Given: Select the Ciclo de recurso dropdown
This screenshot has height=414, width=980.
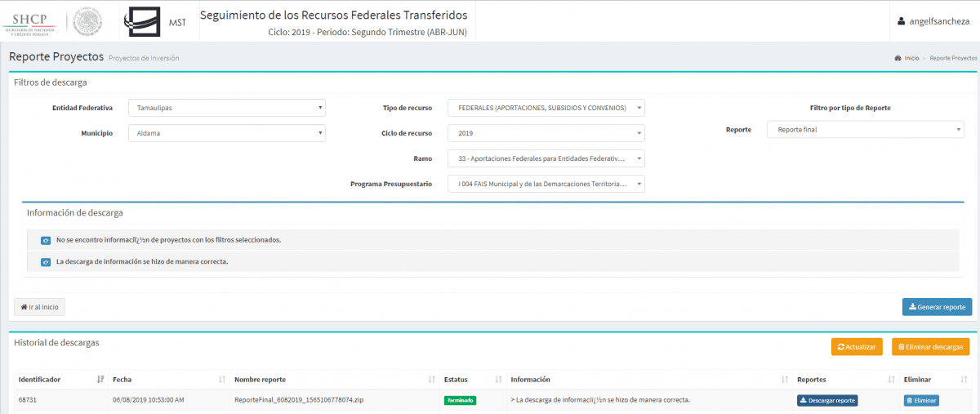Looking at the screenshot, I should 546,133.
